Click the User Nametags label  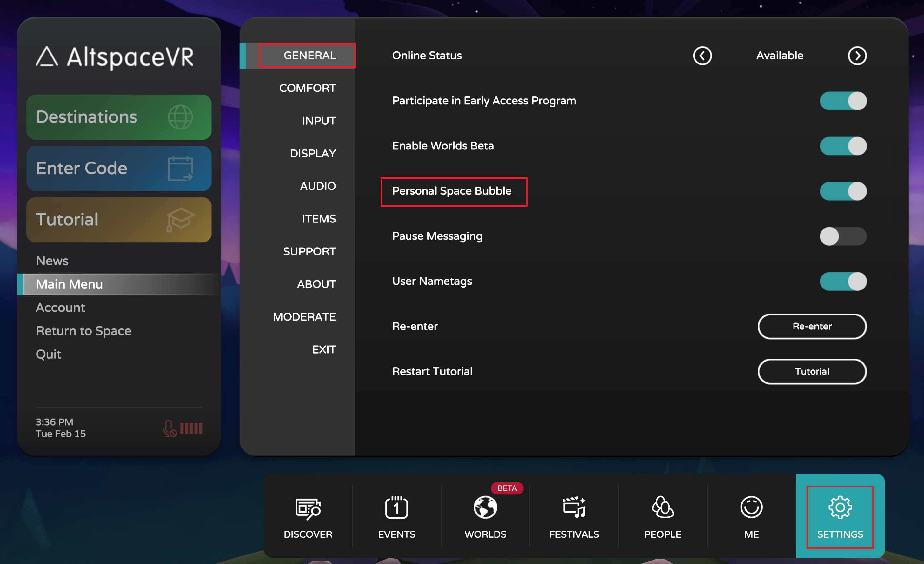[x=432, y=281]
